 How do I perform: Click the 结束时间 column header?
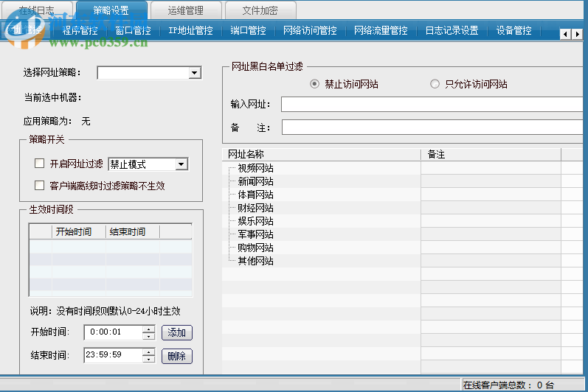(x=133, y=232)
